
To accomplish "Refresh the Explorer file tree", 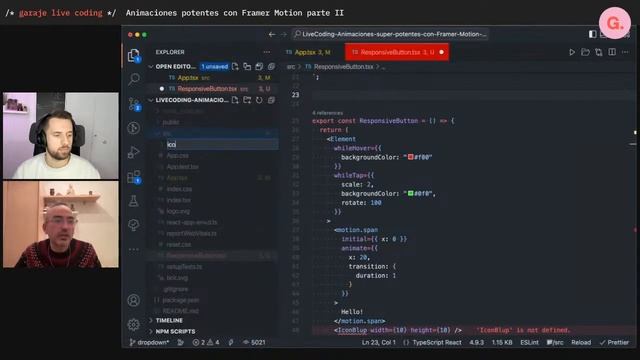I will tap(259, 100).
